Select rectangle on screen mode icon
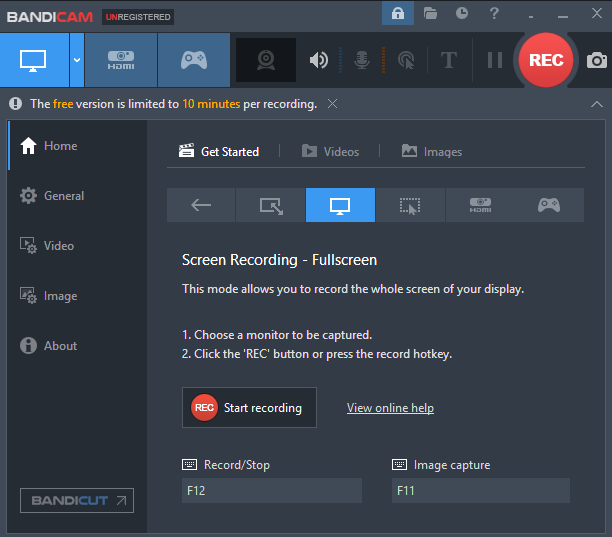612x537 pixels. 271,205
